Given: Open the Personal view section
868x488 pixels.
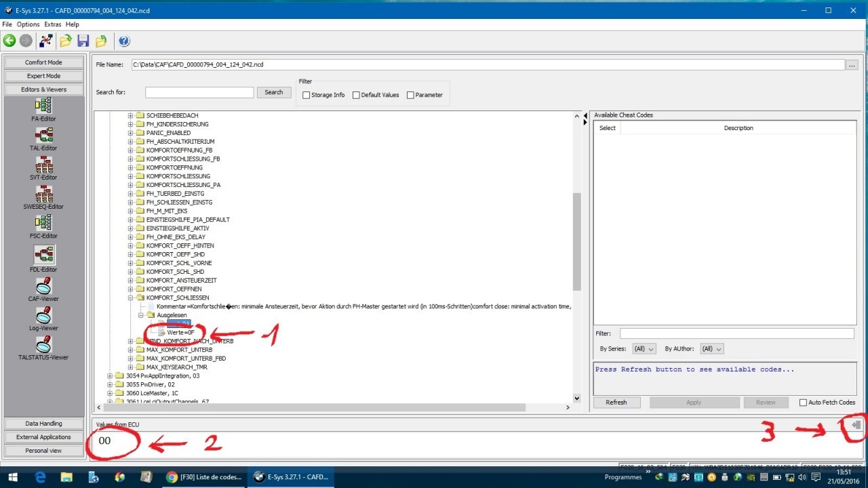Looking at the screenshot, I should tap(44, 451).
